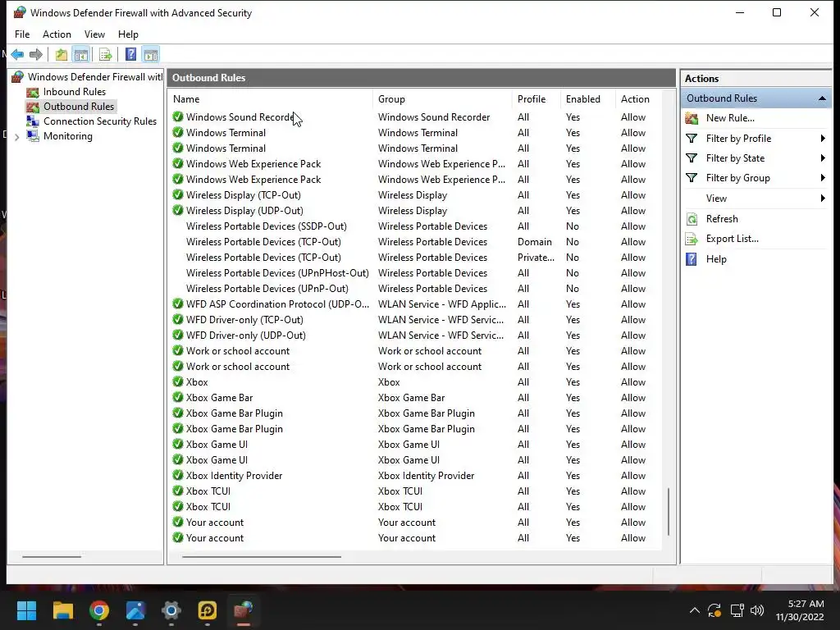Open Google Chrome from the taskbar
This screenshot has height=630, width=840.
point(99,610)
